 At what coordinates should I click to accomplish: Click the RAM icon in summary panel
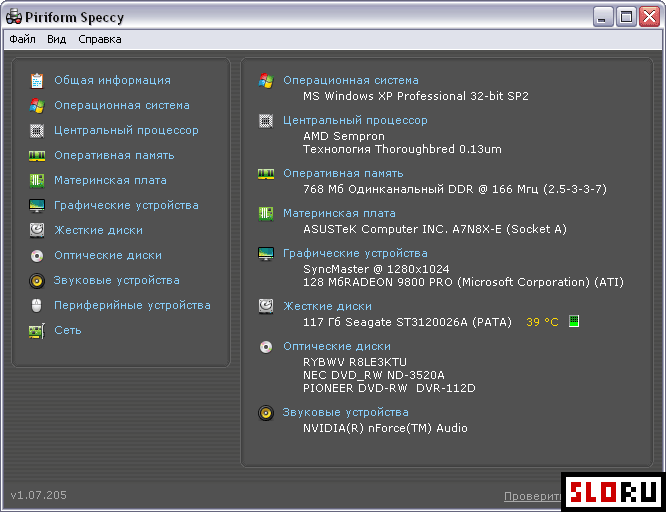tap(266, 174)
